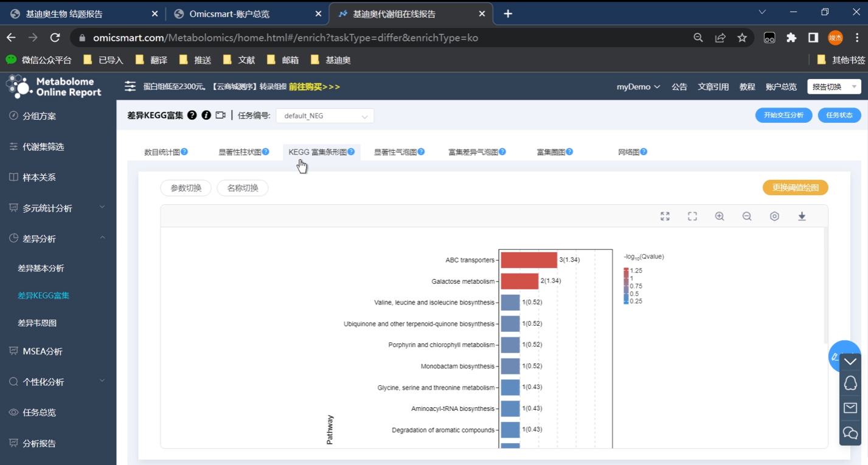Open the QQ contact floating icon
This screenshot has height=465, width=868.
click(850, 383)
